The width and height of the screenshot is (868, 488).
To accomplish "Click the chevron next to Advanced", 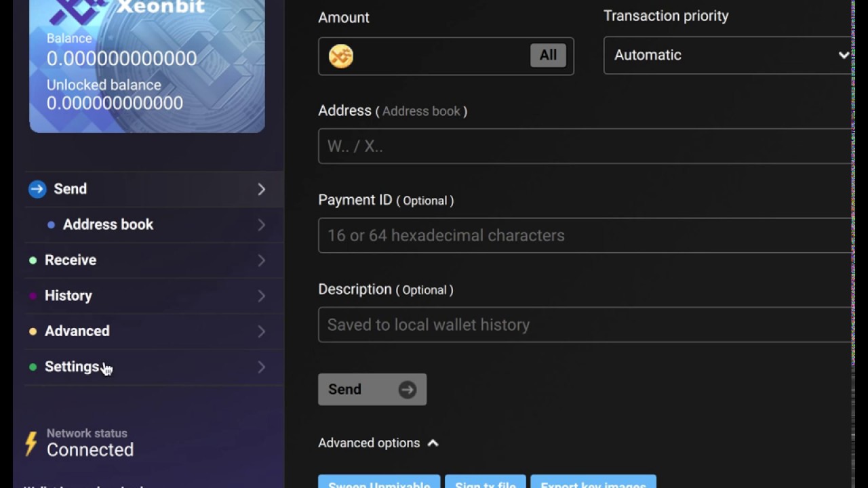I will tap(262, 331).
